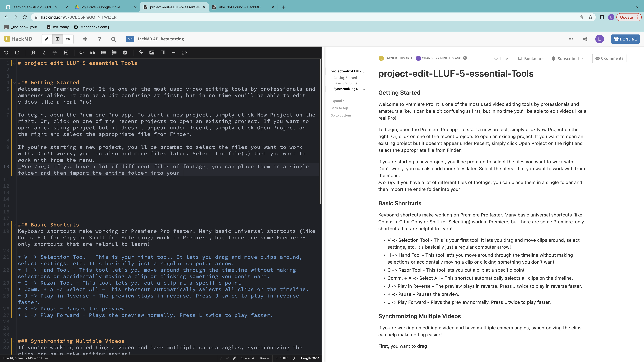Insert a checklist with the checkbox icon
This screenshot has height=362, width=644.
pos(125,53)
